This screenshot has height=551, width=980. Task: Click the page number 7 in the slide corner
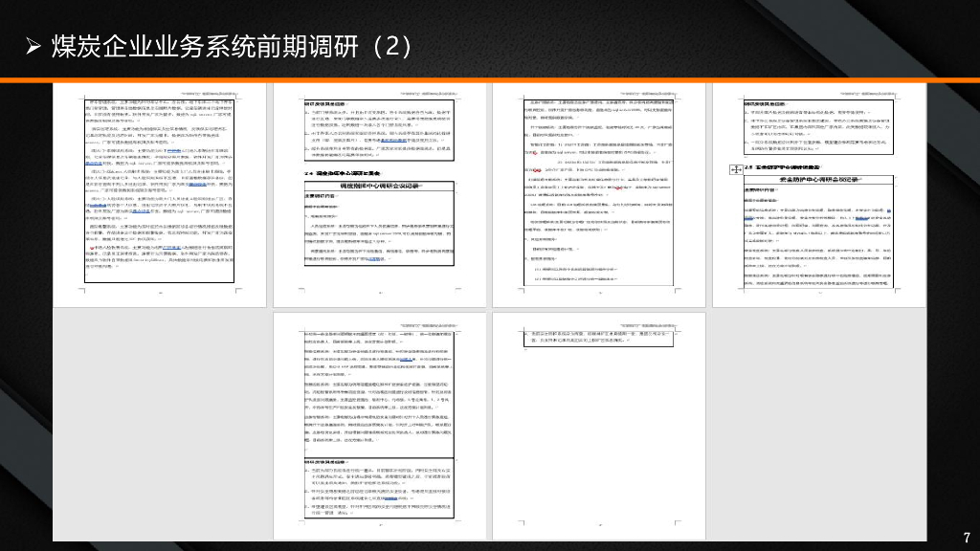pos(967,538)
